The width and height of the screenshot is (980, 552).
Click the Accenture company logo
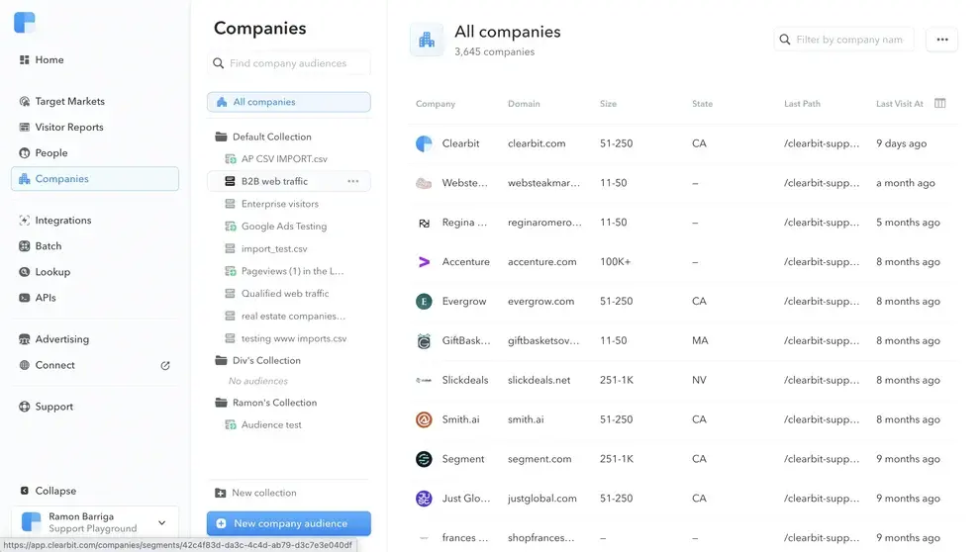pyautogui.click(x=424, y=262)
